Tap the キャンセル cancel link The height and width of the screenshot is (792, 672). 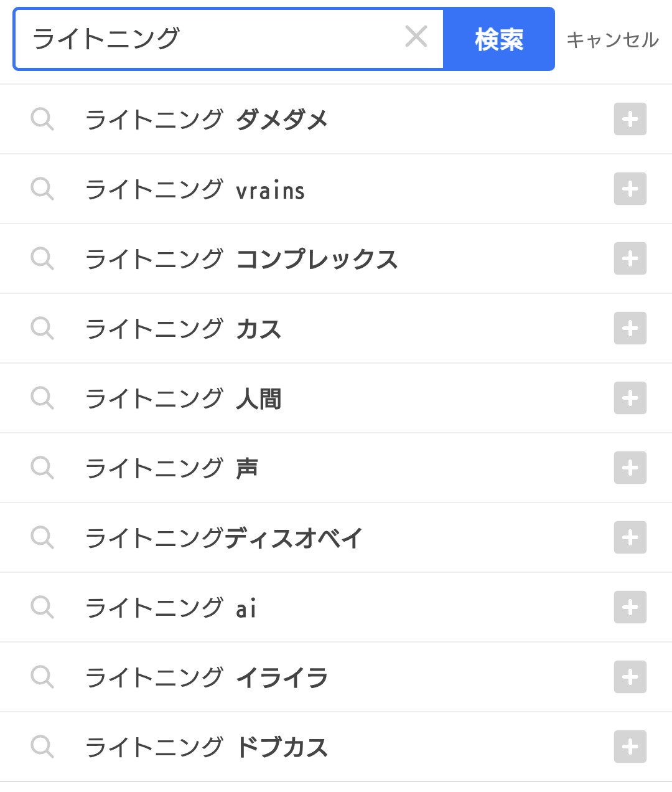pyautogui.click(x=612, y=39)
